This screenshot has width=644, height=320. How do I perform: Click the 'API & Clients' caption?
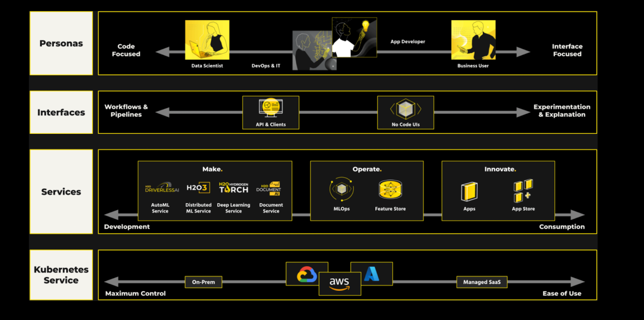click(271, 124)
